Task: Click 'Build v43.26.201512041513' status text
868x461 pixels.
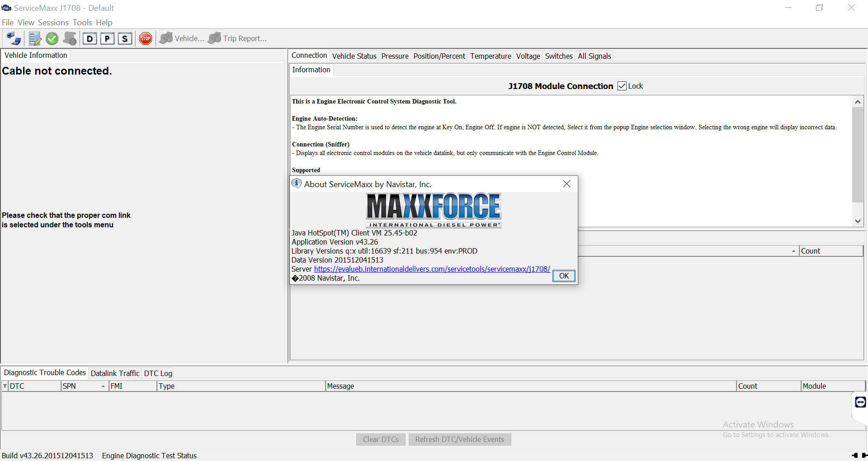Action: [x=47, y=456]
